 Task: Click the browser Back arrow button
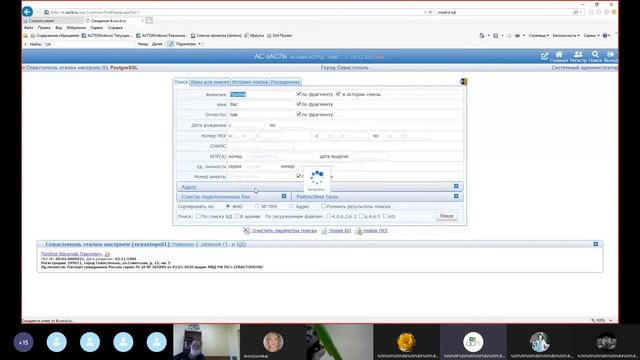click(x=27, y=11)
